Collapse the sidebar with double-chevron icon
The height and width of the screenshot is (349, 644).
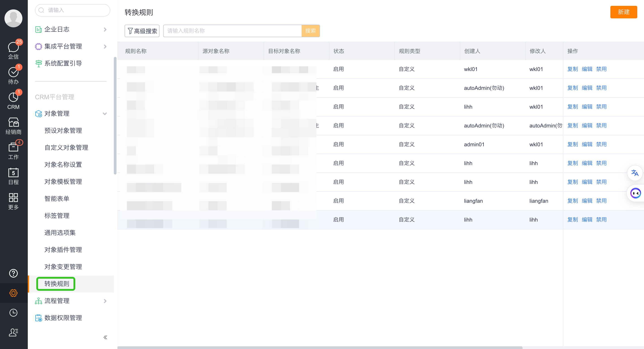[105, 338]
